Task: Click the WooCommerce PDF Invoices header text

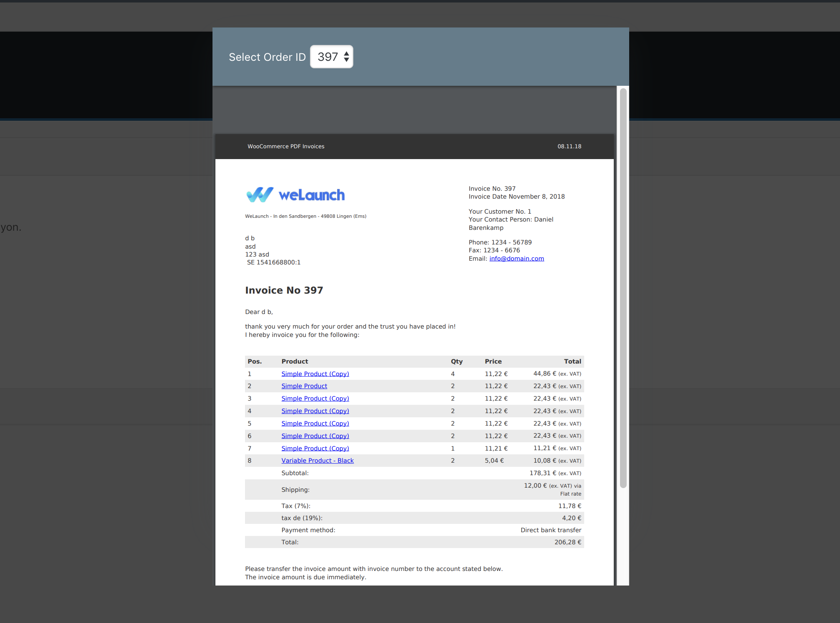Action: click(x=286, y=147)
